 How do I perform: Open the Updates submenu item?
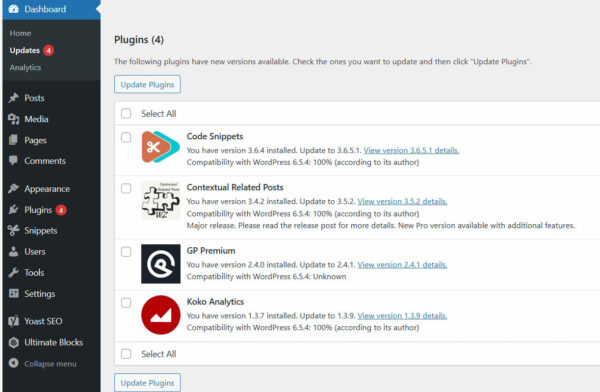pos(25,50)
